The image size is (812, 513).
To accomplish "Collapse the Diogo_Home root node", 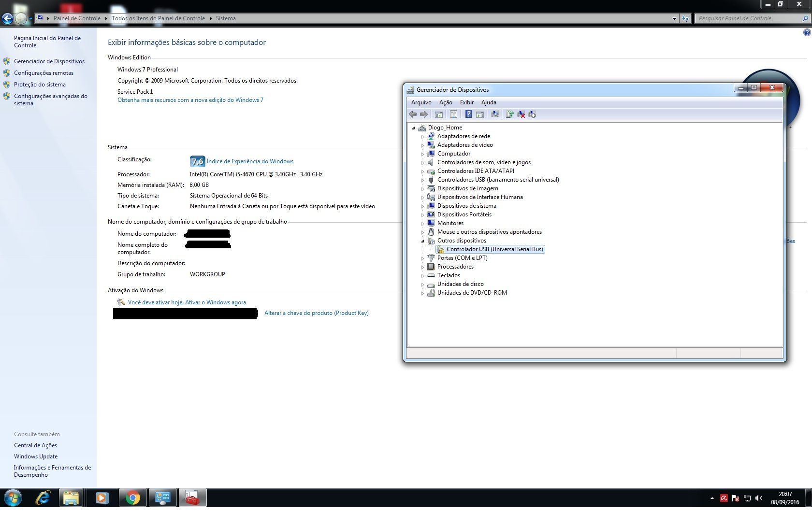I will pos(413,128).
